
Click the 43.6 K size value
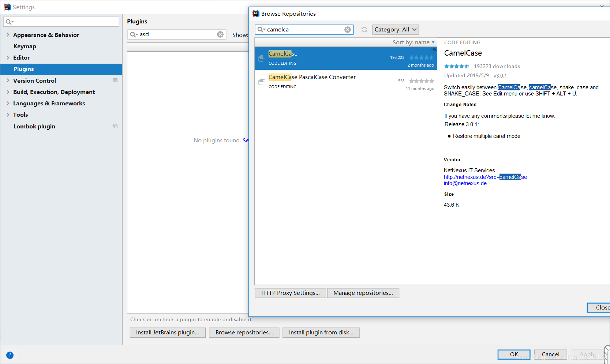click(452, 205)
